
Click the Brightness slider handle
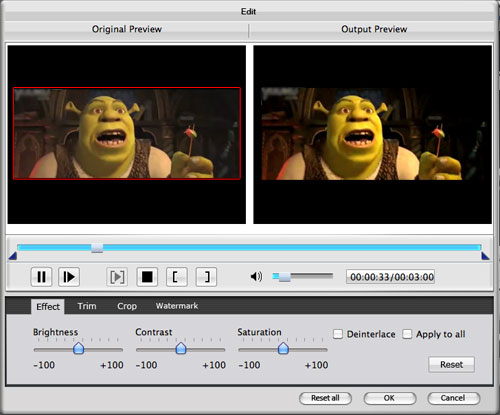point(79,348)
